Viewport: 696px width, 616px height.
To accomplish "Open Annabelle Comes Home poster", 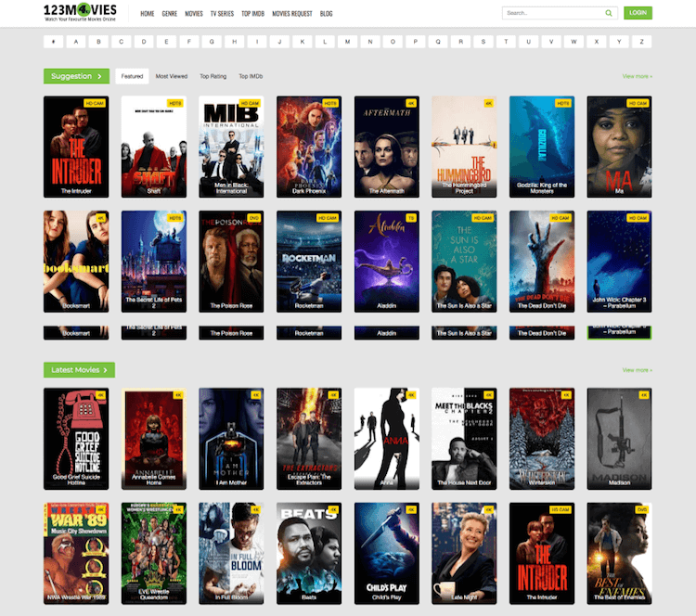I will coord(154,439).
